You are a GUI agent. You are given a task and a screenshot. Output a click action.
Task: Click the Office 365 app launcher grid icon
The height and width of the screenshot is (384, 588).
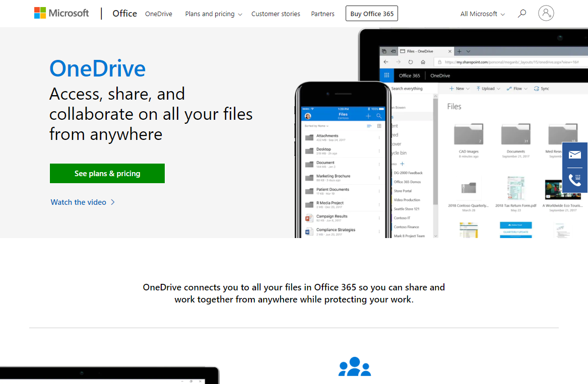[386, 75]
